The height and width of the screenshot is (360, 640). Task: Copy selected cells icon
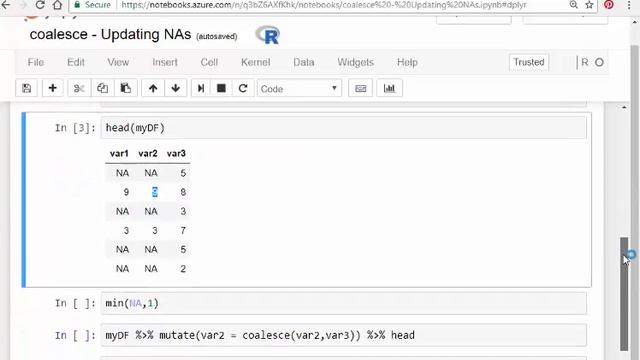coord(102,88)
